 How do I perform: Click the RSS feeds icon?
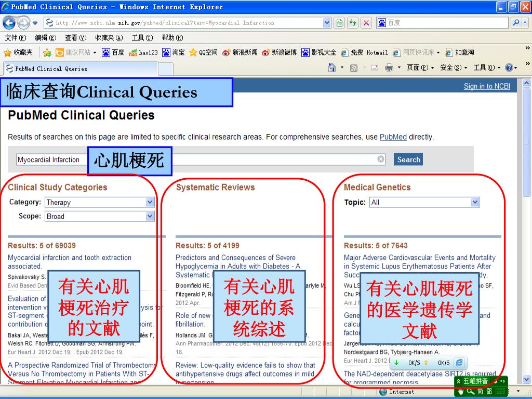353,68
